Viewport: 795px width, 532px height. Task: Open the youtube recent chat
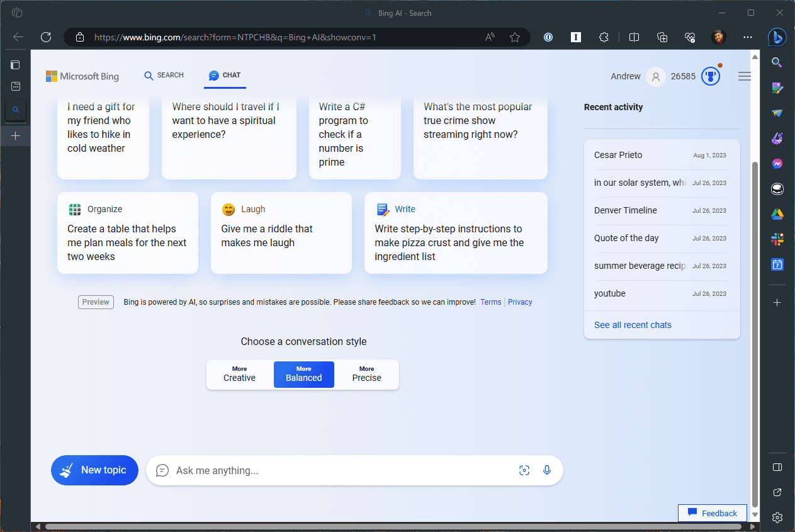tap(661, 293)
